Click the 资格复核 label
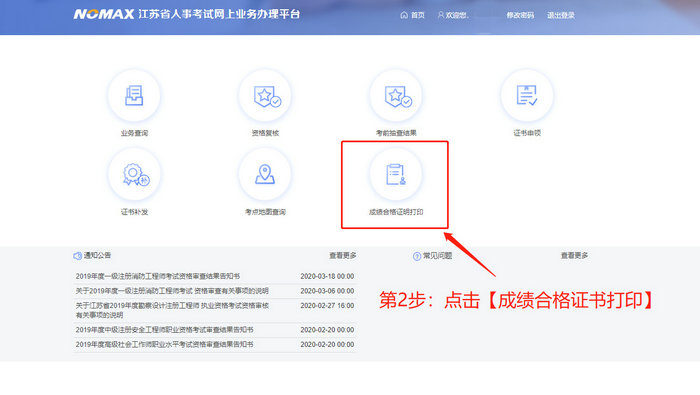 pyautogui.click(x=265, y=133)
